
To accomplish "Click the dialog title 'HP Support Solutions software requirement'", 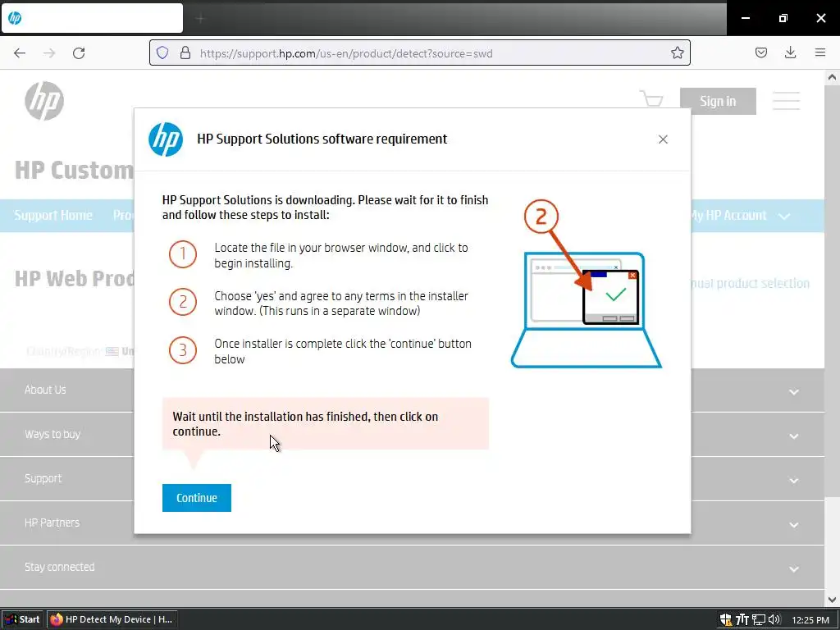I will pyautogui.click(x=322, y=139).
